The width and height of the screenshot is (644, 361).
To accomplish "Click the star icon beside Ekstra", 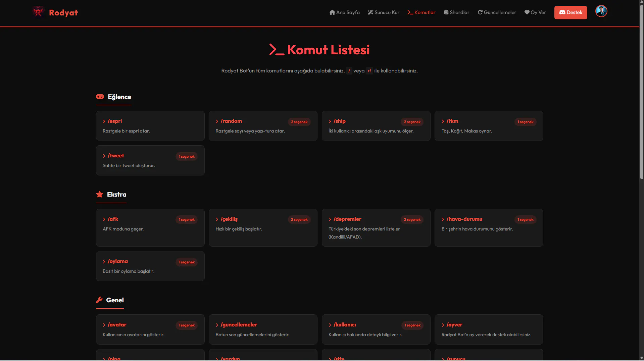I will pos(99,194).
